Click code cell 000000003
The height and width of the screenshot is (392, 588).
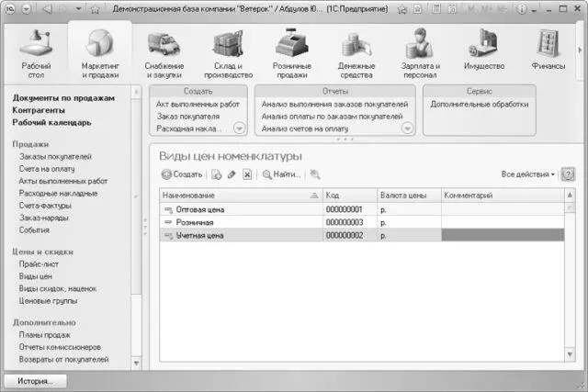[x=345, y=222]
